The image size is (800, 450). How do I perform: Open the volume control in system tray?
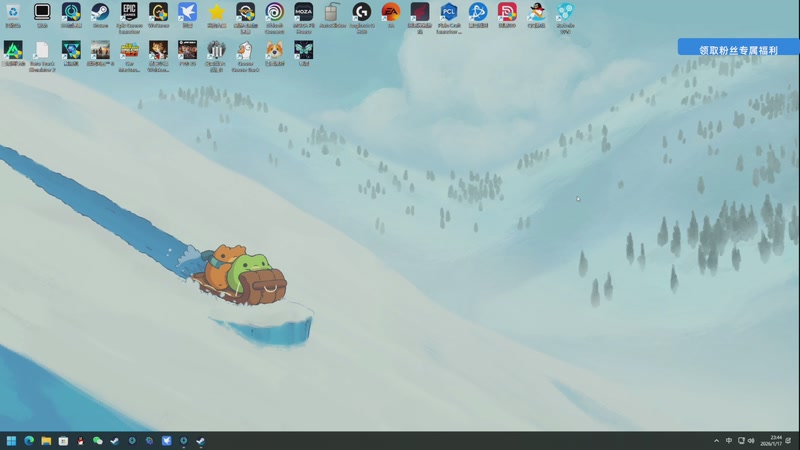coord(751,440)
